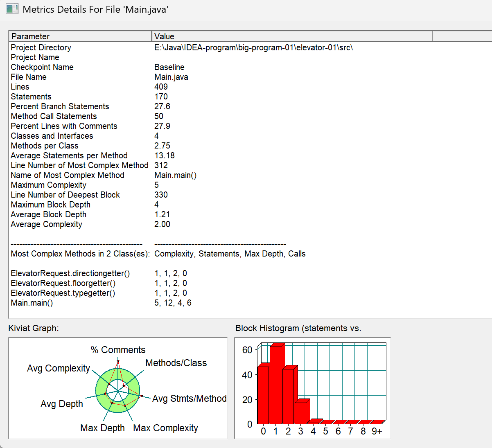492x448 pixels.
Task: Click the Main.main() metrics 5, 12, 4, 6
Action: tap(173, 303)
